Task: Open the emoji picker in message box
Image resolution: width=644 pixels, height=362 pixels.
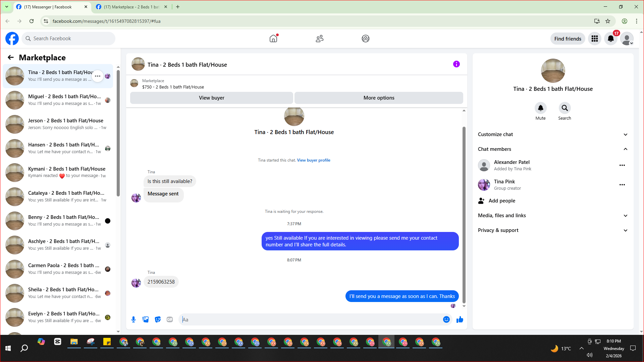Action: (446, 319)
